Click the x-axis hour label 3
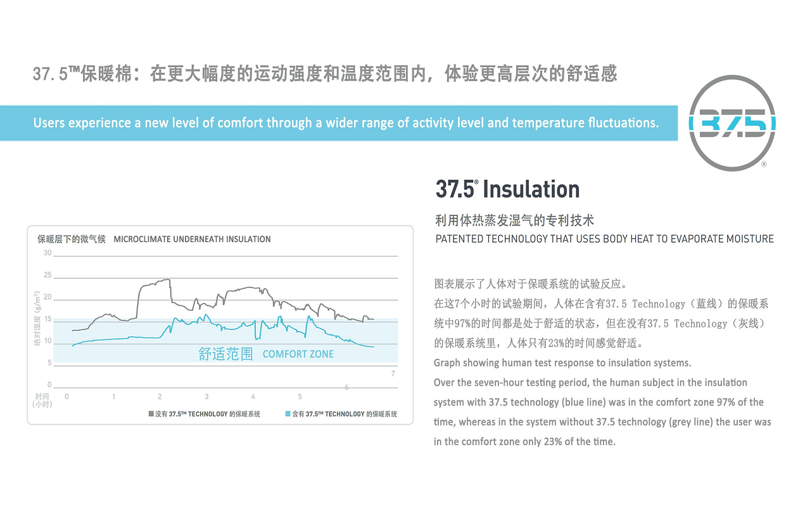The width and height of the screenshot is (798, 532). [x=206, y=397]
